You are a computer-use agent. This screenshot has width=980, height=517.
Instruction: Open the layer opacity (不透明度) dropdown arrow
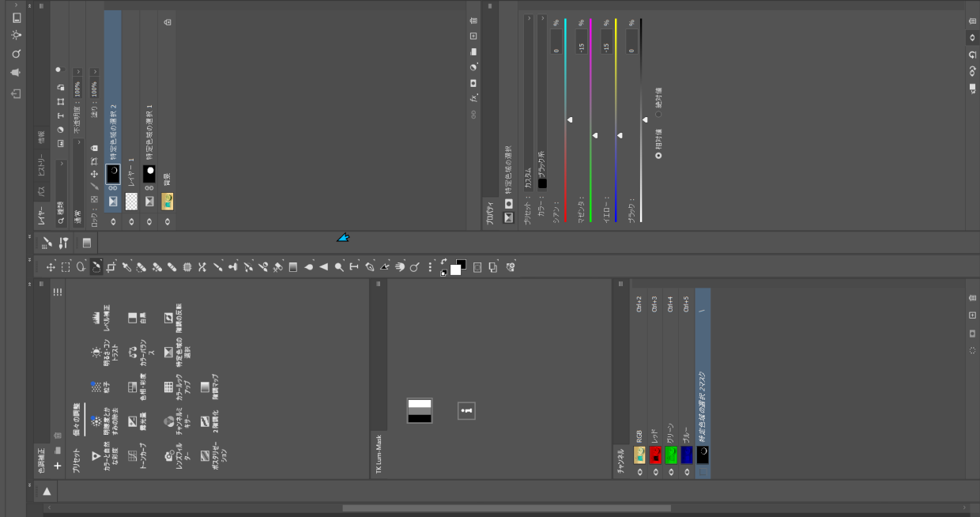point(77,73)
